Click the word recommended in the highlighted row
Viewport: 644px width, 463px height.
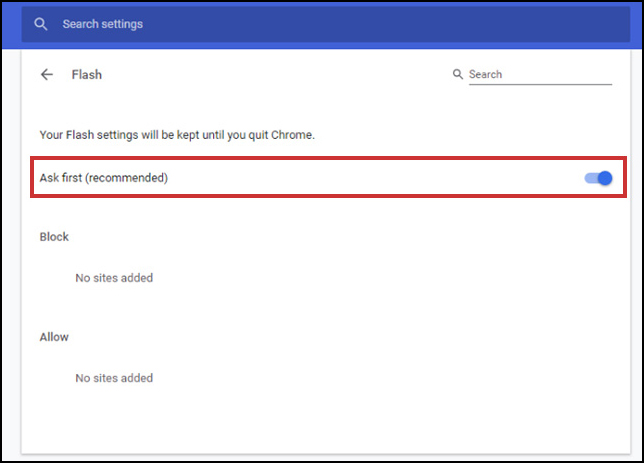(x=126, y=178)
